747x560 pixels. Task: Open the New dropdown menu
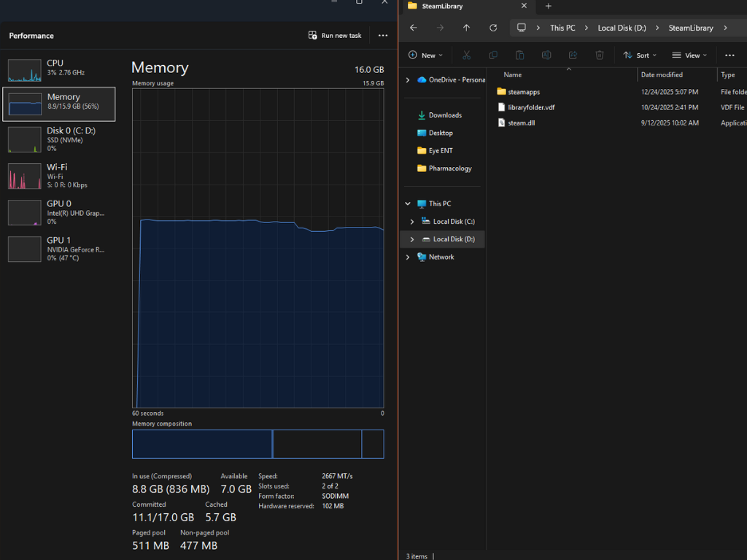tap(425, 55)
